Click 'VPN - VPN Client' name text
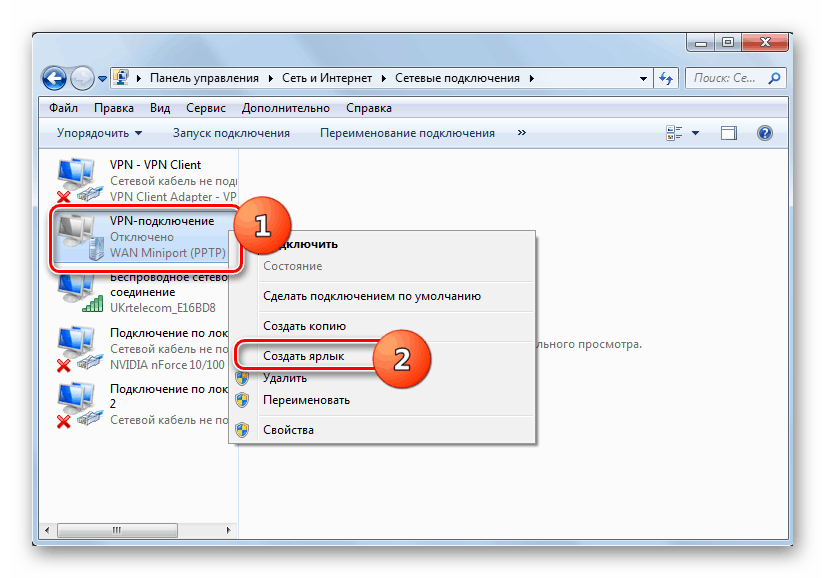The width and height of the screenshot is (825, 578). [x=155, y=165]
